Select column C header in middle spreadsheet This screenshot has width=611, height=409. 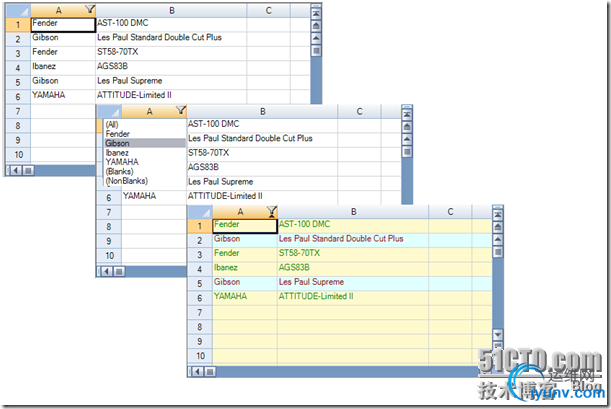pyautogui.click(x=359, y=112)
